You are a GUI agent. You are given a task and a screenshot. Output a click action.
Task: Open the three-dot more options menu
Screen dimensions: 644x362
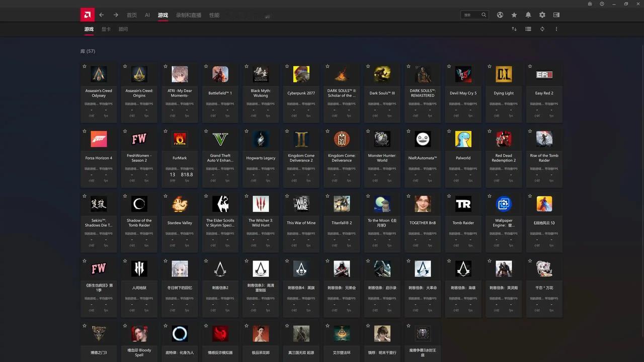556,29
